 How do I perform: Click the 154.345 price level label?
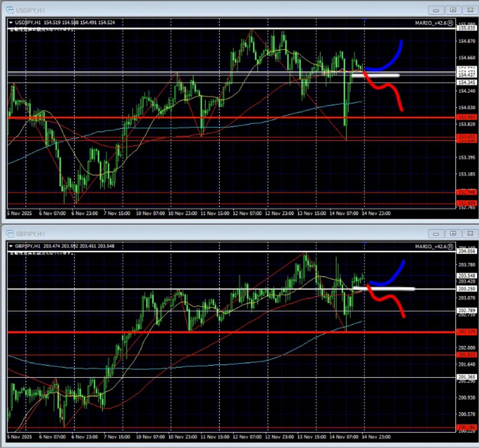point(466,82)
